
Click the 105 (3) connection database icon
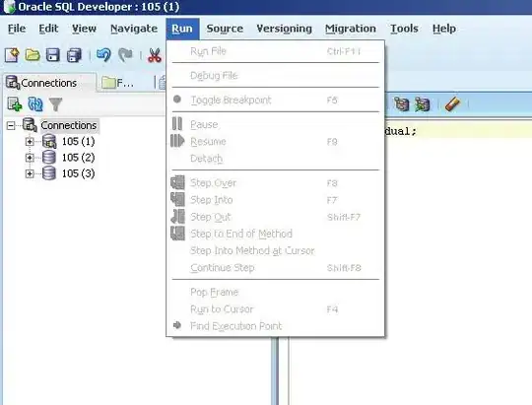[49, 173]
